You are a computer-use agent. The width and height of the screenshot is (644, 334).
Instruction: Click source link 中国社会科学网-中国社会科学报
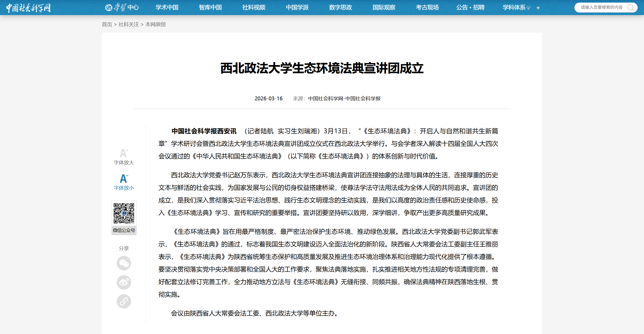pos(344,99)
